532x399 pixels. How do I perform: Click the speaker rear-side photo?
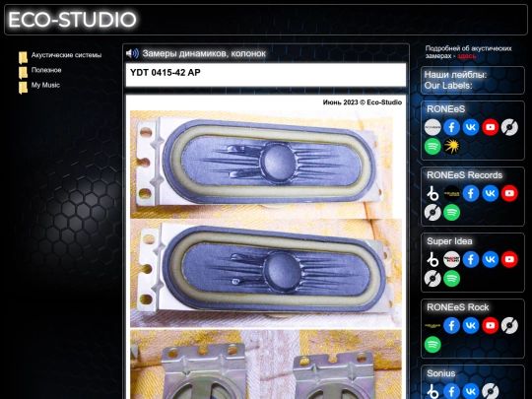tap(266, 365)
